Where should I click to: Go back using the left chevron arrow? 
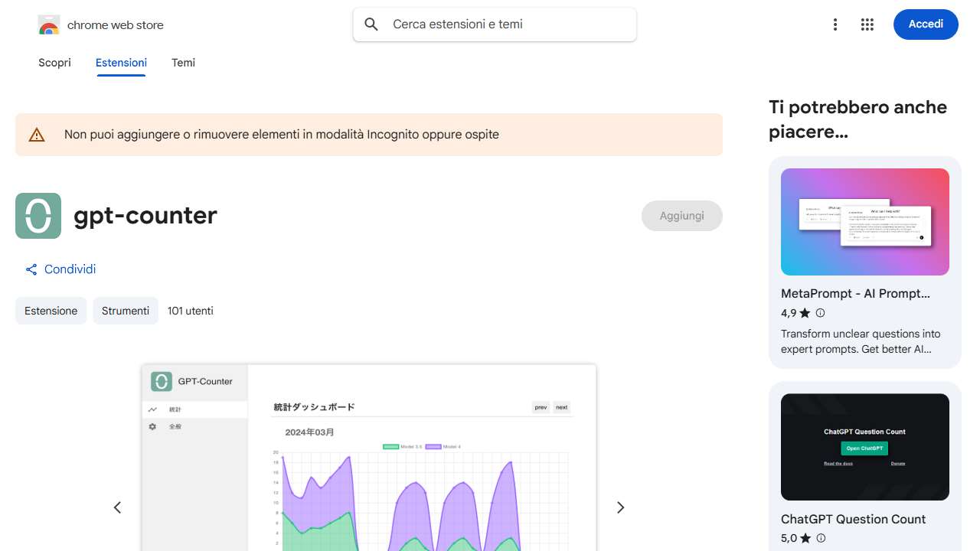tap(117, 507)
